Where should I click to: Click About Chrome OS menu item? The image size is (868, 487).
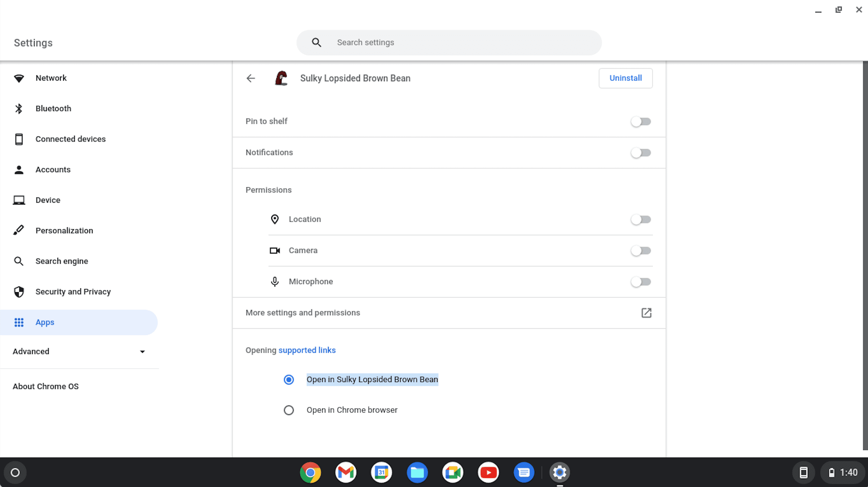pos(45,386)
